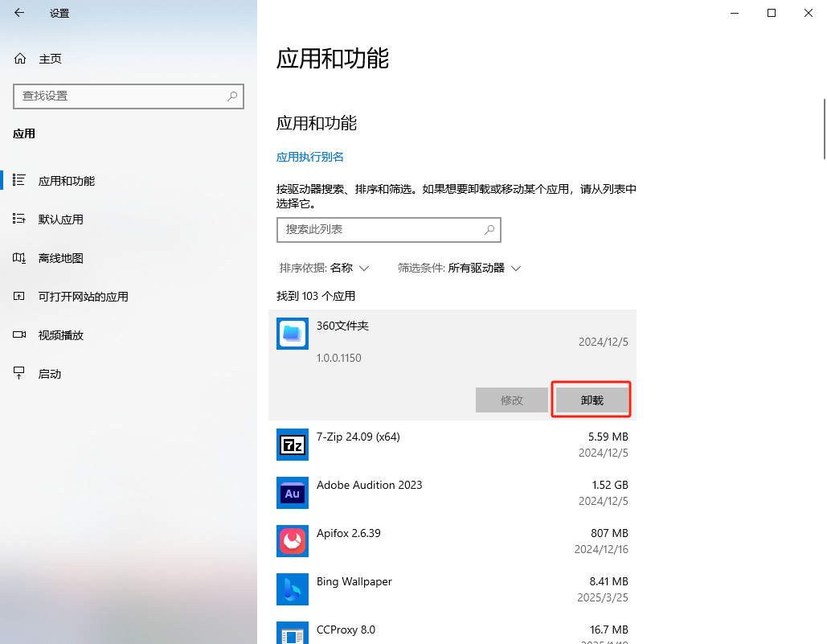
Task: Go back with the arrow icon
Action: (19, 13)
